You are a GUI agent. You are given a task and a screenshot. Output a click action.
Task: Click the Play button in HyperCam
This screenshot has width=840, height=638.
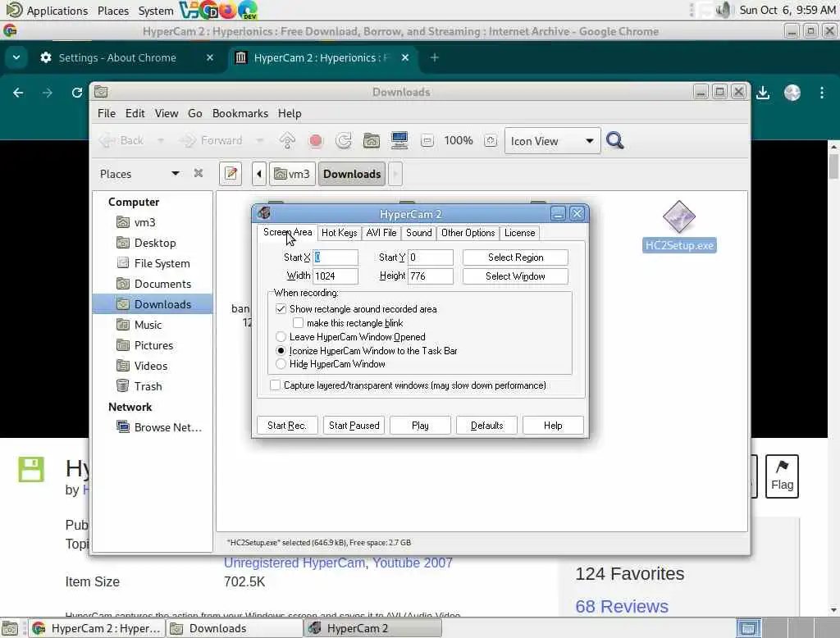pyautogui.click(x=420, y=426)
